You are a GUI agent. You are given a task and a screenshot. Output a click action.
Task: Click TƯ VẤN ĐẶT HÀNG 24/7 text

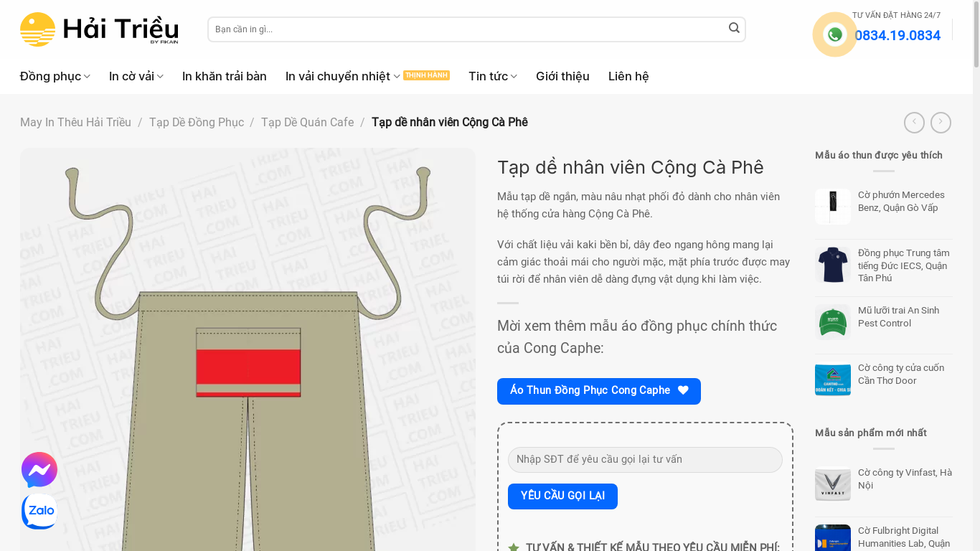coord(896,15)
